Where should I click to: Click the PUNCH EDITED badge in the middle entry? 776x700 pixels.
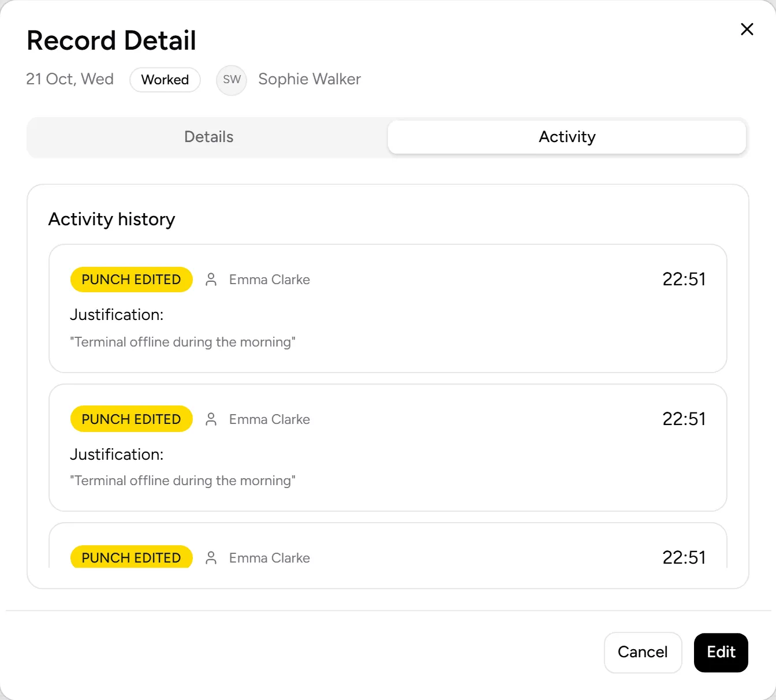pyautogui.click(x=131, y=419)
